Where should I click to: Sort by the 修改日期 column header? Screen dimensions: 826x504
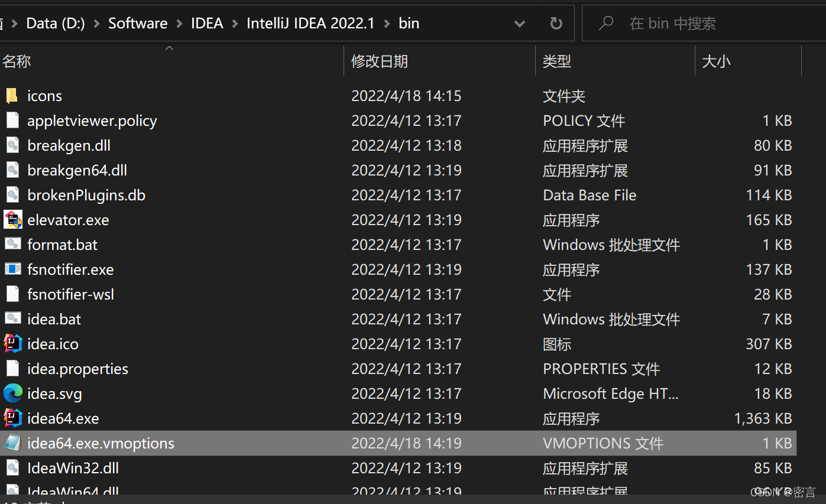click(439, 61)
